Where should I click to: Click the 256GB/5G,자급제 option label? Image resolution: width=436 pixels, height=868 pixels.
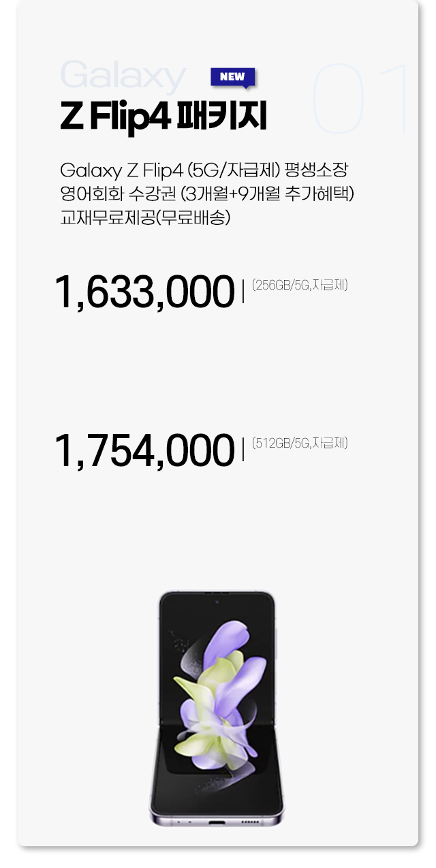[x=300, y=285]
